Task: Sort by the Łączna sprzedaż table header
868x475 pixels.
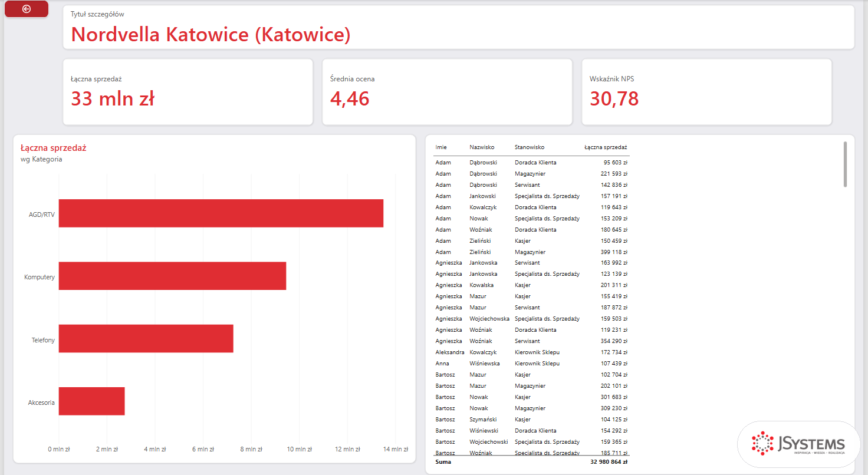Action: [606, 147]
